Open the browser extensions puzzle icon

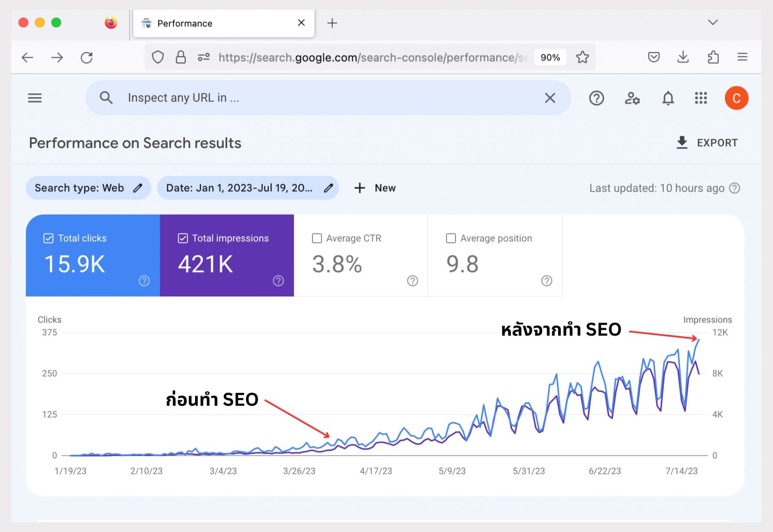click(713, 57)
